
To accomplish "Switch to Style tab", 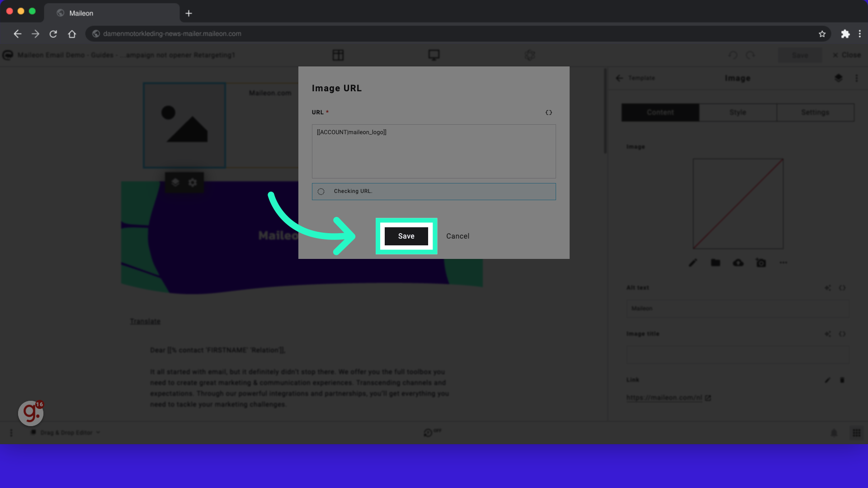I will pyautogui.click(x=738, y=113).
